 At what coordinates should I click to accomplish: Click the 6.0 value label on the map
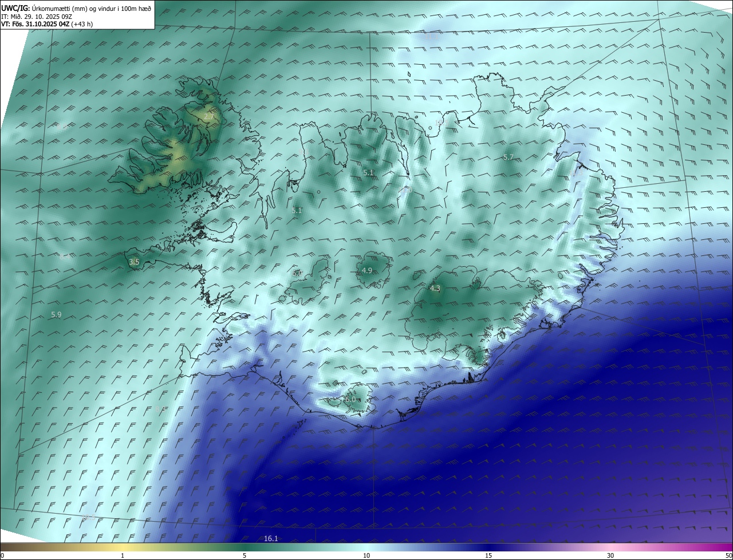pyautogui.click(x=350, y=399)
